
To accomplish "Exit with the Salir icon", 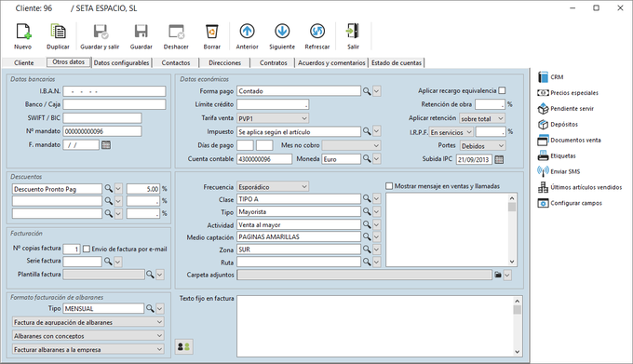I will pyautogui.click(x=353, y=31).
